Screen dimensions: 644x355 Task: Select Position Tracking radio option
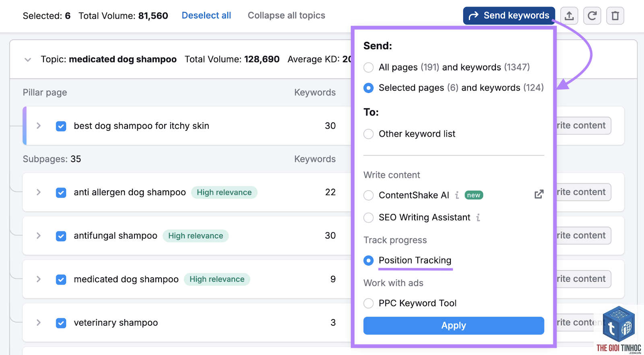pyautogui.click(x=368, y=260)
